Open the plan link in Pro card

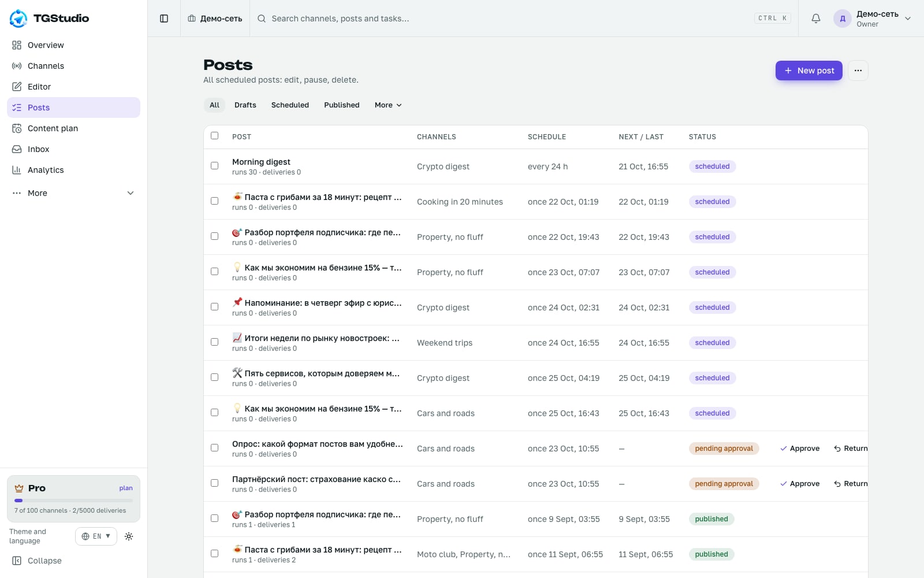pyautogui.click(x=126, y=488)
